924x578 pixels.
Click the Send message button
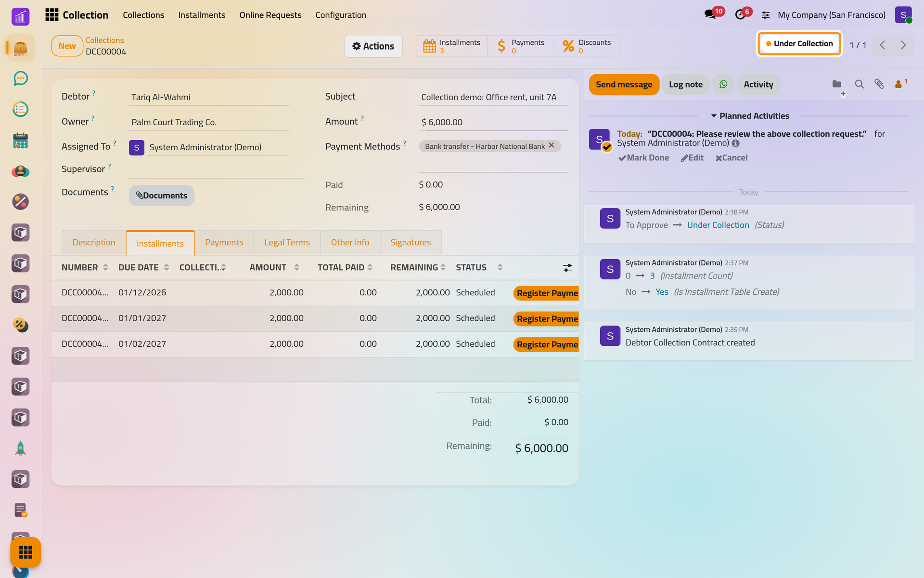624,84
